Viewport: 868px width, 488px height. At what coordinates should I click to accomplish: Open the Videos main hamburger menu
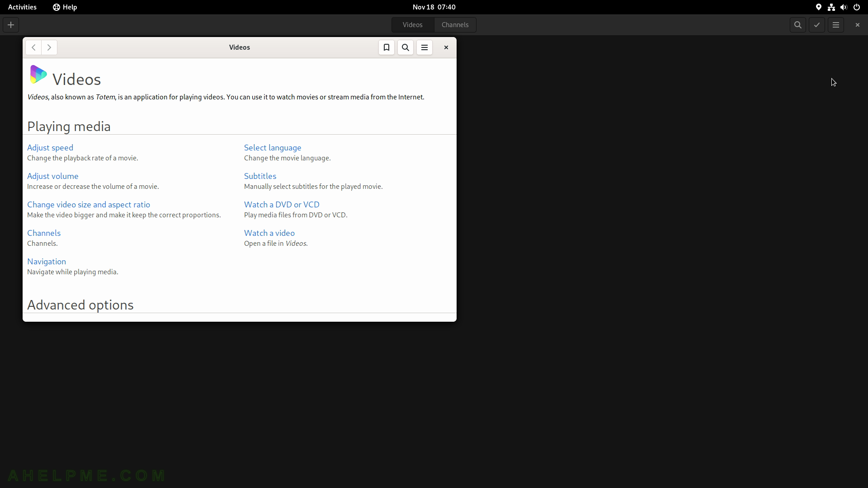tap(836, 25)
